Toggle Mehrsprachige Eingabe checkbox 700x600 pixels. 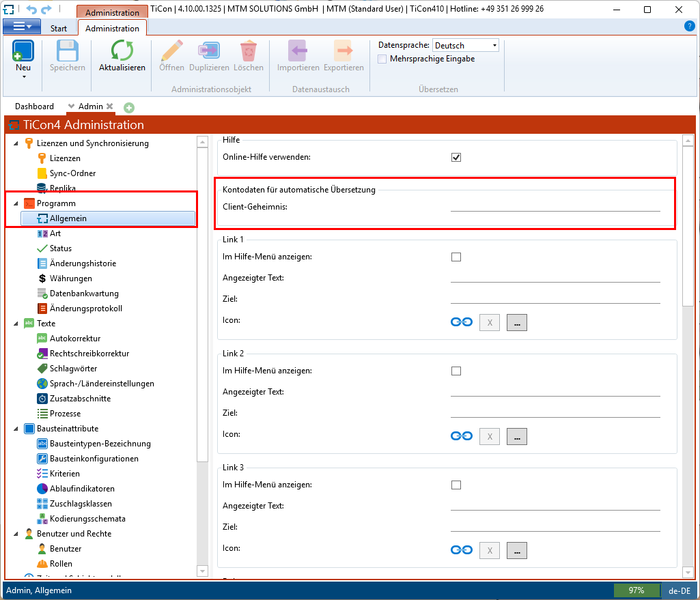[382, 59]
